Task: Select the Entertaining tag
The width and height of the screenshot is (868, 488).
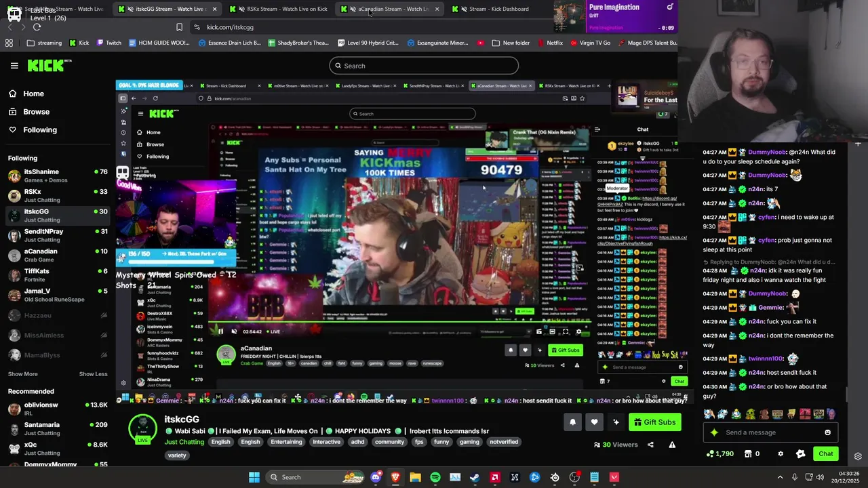Action: pos(286,442)
